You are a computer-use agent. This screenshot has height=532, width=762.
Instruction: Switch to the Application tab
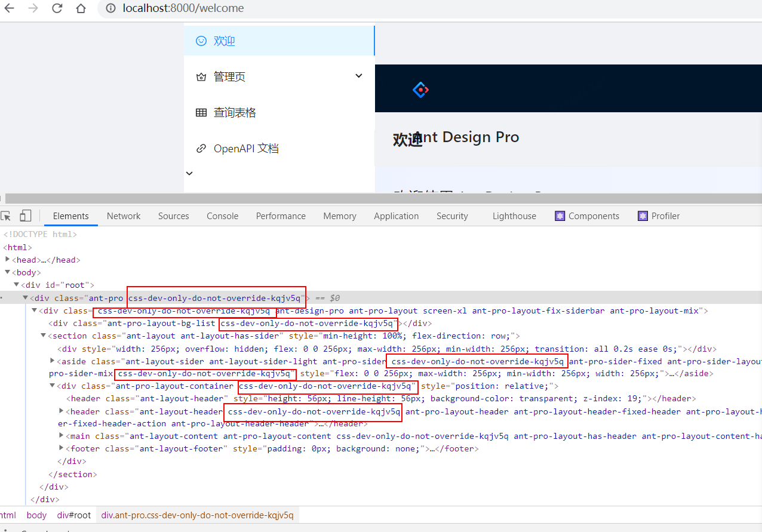(397, 216)
